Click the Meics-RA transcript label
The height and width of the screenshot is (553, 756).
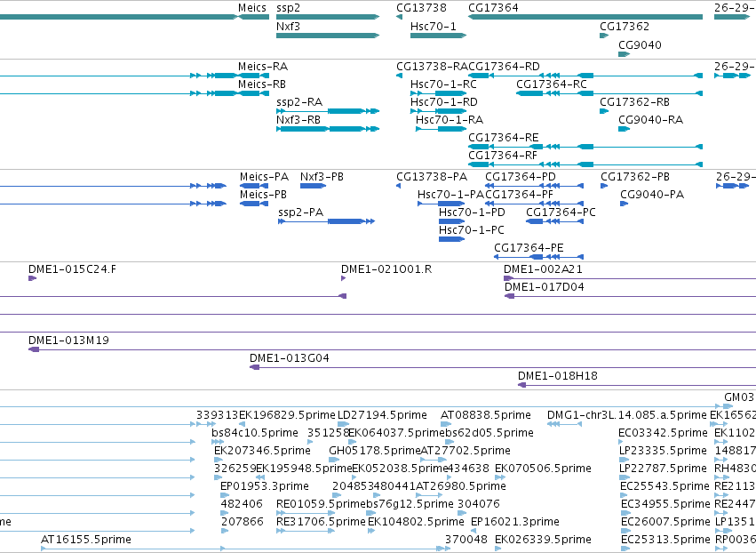(263, 66)
